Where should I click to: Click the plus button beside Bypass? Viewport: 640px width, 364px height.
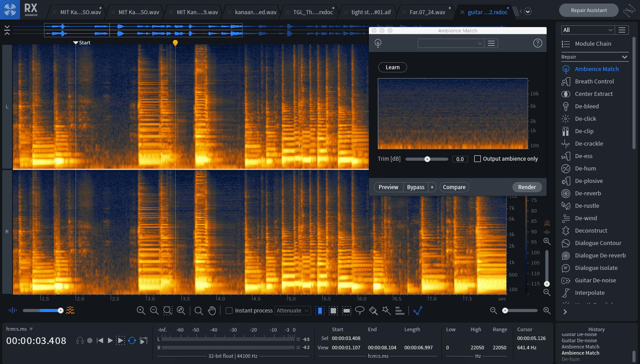[x=432, y=187]
